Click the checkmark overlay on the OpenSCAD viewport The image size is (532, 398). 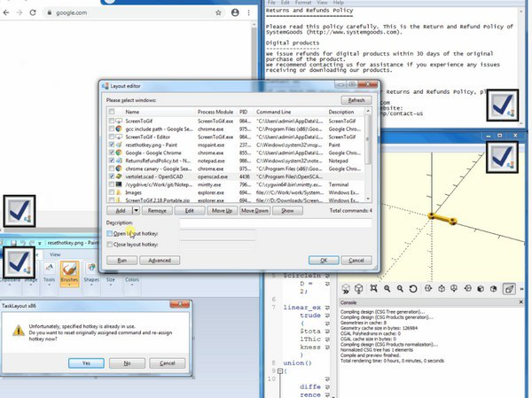[504, 156]
